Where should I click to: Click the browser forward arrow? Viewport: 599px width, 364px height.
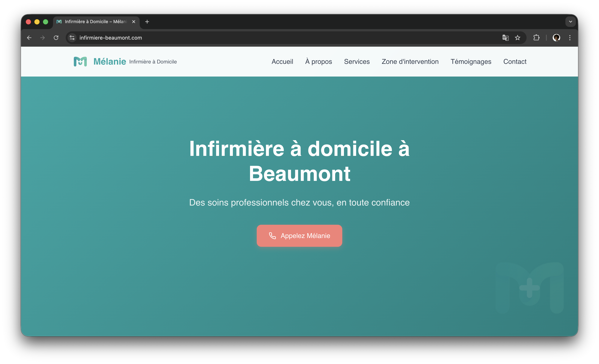click(43, 38)
